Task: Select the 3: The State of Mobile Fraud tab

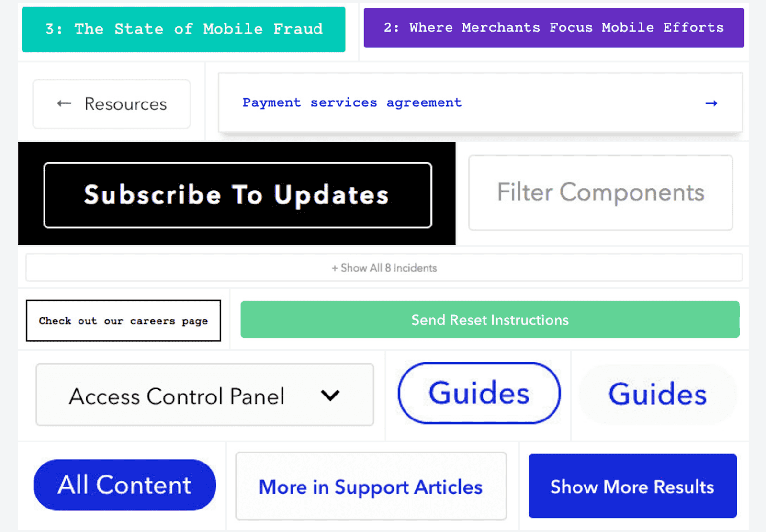Action: (x=183, y=29)
